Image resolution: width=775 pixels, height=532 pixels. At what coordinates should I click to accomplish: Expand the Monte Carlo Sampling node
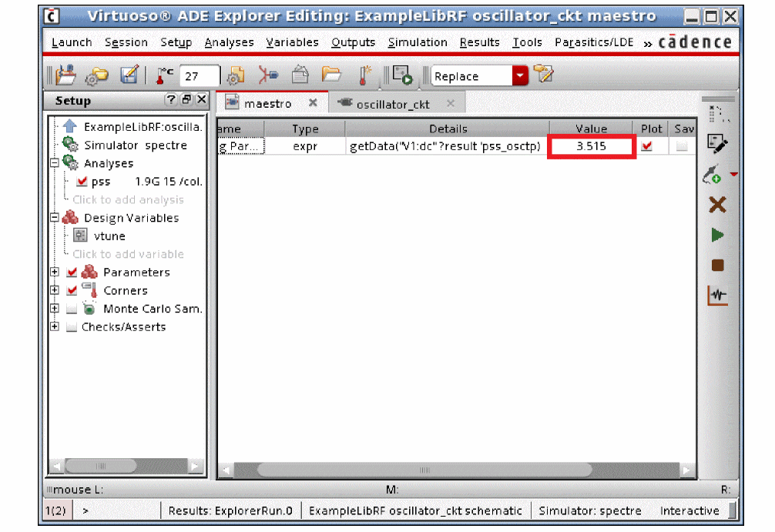[x=55, y=308]
